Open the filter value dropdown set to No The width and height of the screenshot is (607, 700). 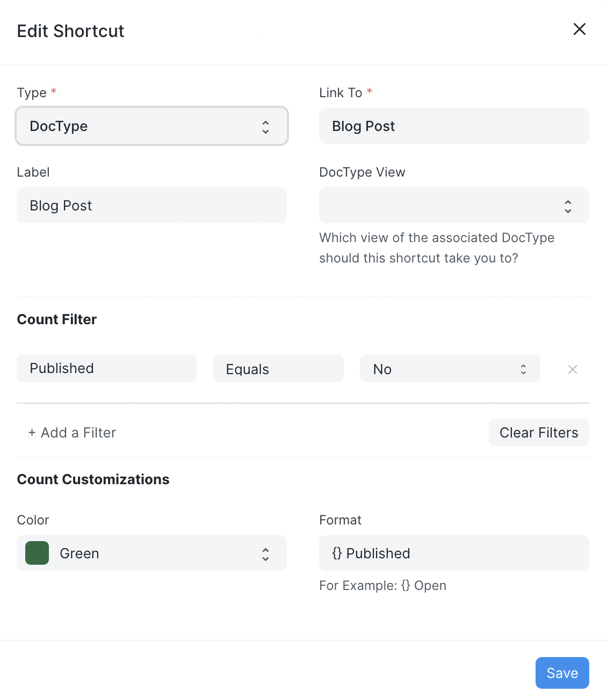click(450, 369)
